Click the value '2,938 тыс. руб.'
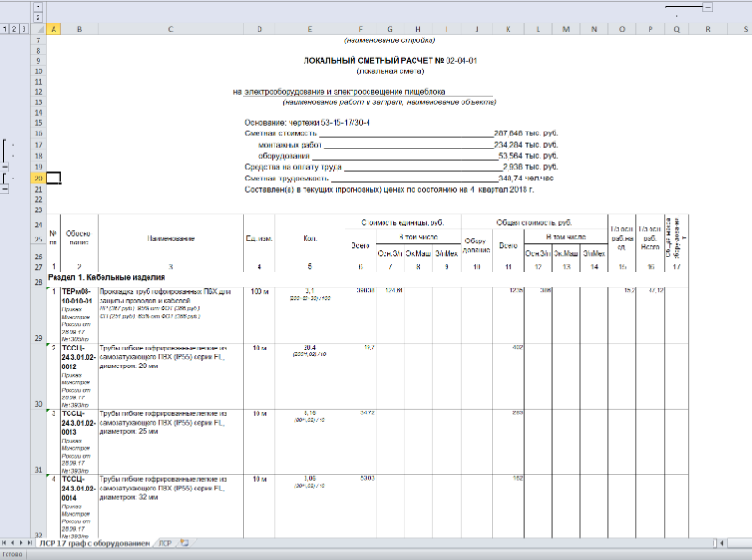Image resolution: width=752 pixels, height=560 pixels. (x=530, y=167)
